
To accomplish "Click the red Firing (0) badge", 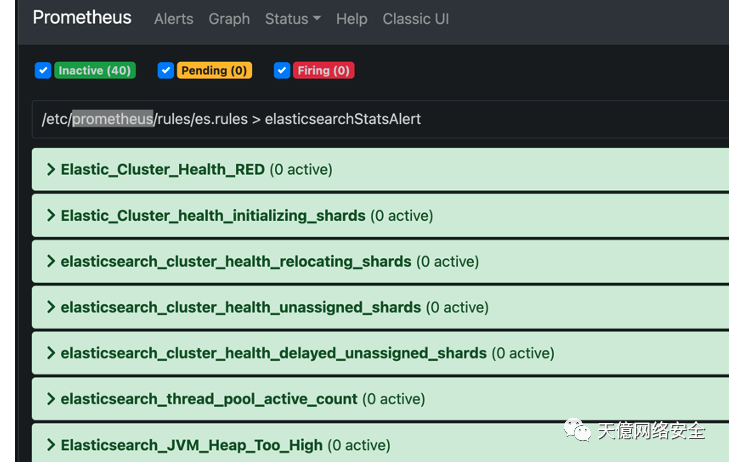I will click(324, 70).
